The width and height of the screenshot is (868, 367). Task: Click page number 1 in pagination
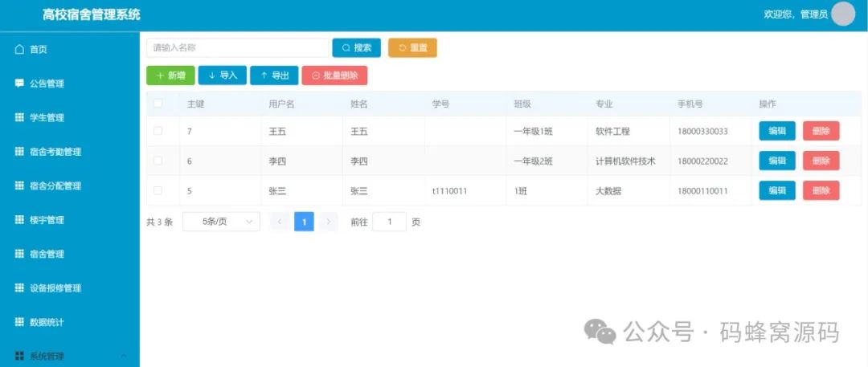pos(304,222)
